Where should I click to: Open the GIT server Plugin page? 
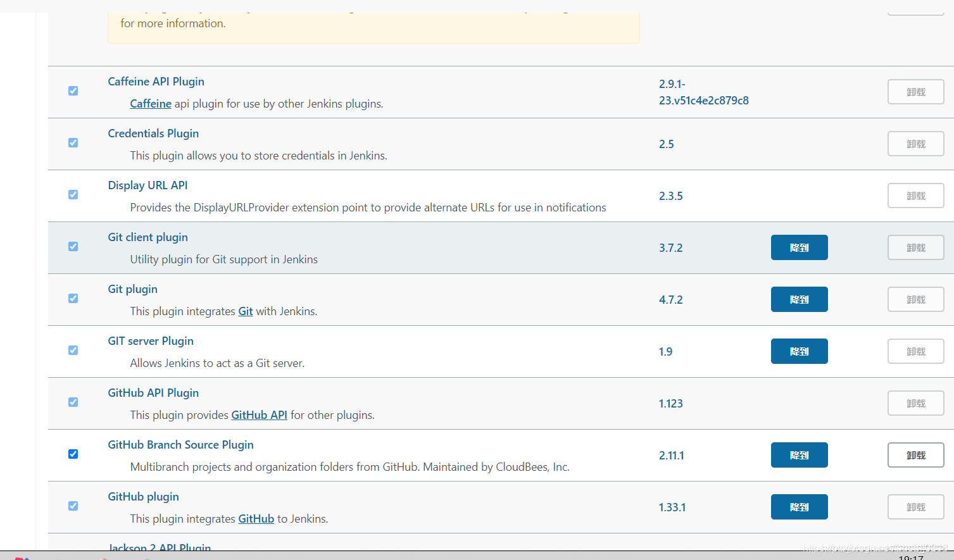click(x=151, y=341)
